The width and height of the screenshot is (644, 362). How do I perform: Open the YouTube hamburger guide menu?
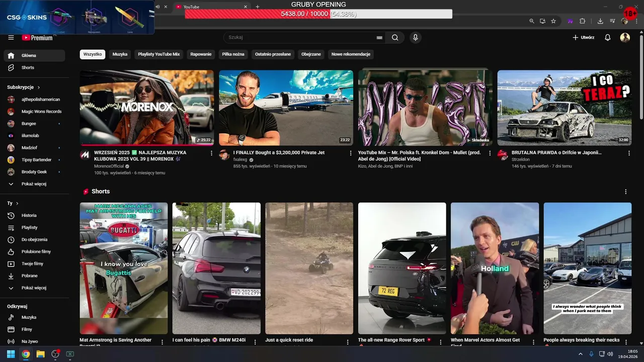point(11,38)
